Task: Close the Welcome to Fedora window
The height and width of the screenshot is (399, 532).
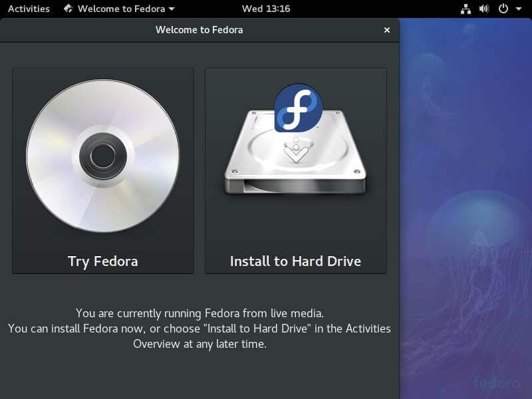Action: (387, 30)
